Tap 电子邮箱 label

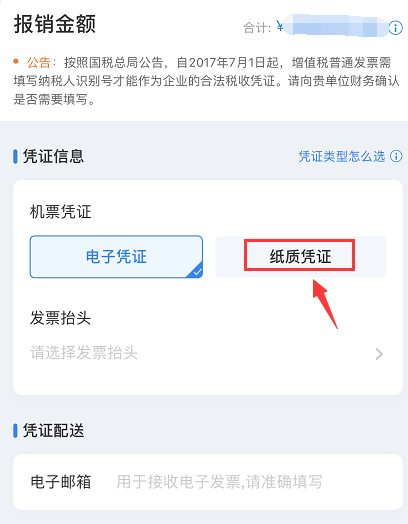[61, 482]
